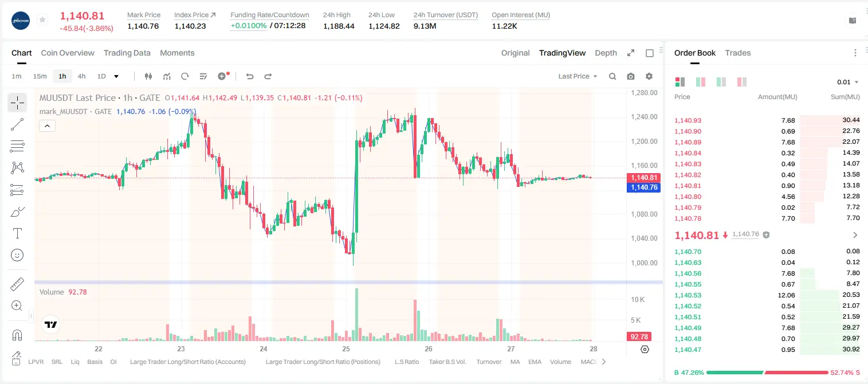Click the candlestick chart type icon
The width and height of the screenshot is (868, 384).
coord(148,76)
